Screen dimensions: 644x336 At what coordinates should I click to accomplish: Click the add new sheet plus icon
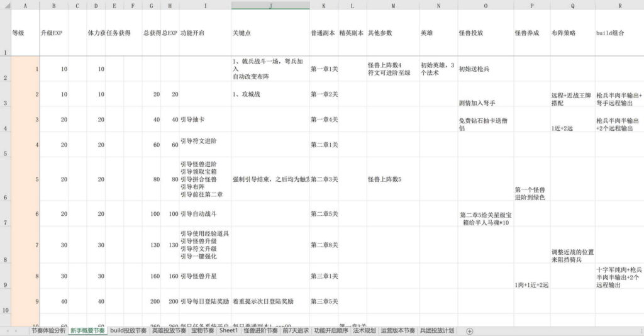pos(469,331)
